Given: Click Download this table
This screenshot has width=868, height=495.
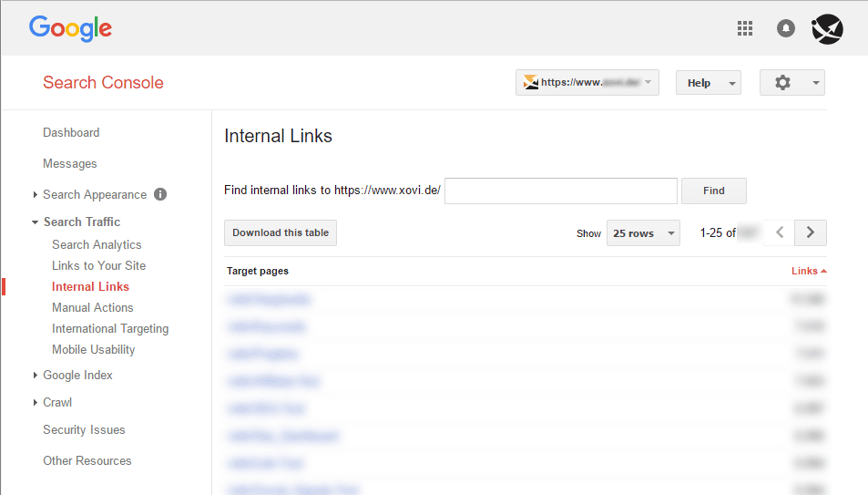Looking at the screenshot, I should tap(281, 232).
